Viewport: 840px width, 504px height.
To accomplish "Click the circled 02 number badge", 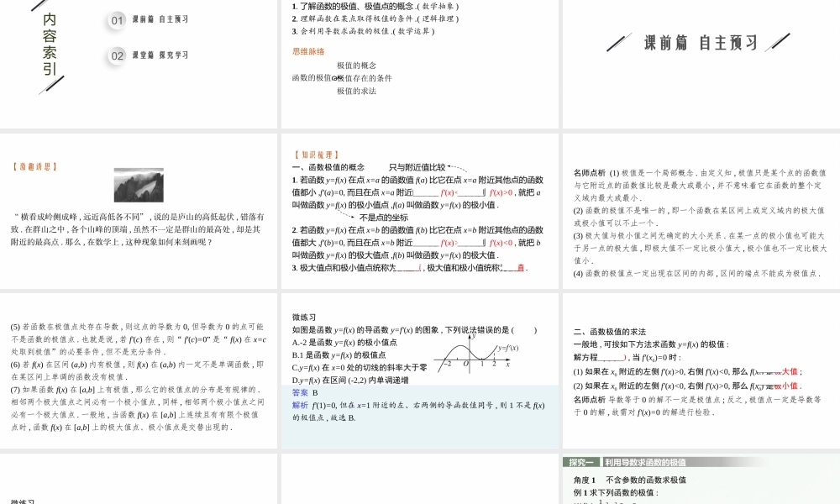I will coord(118,55).
